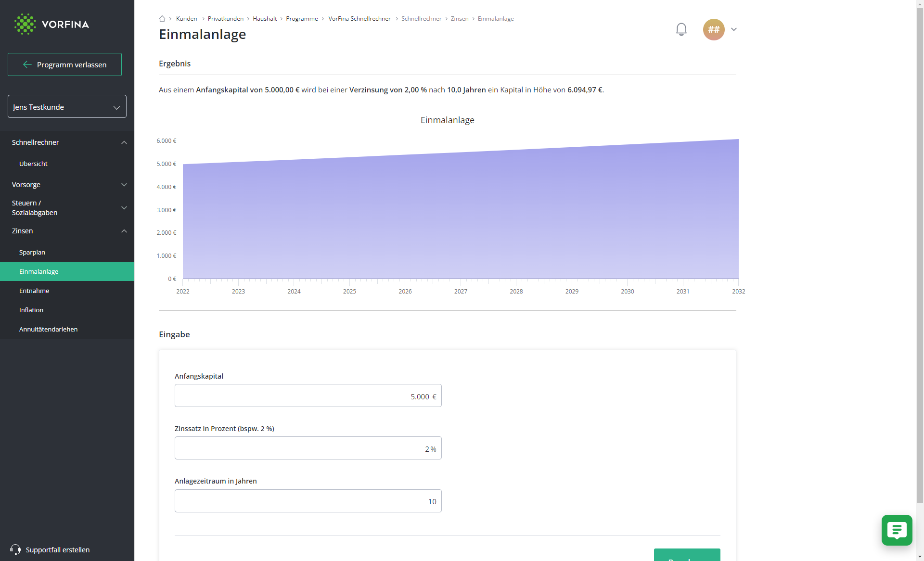Screen dimensions: 924x561
Task: Go to Programme breadcrumb
Action: [x=302, y=19]
